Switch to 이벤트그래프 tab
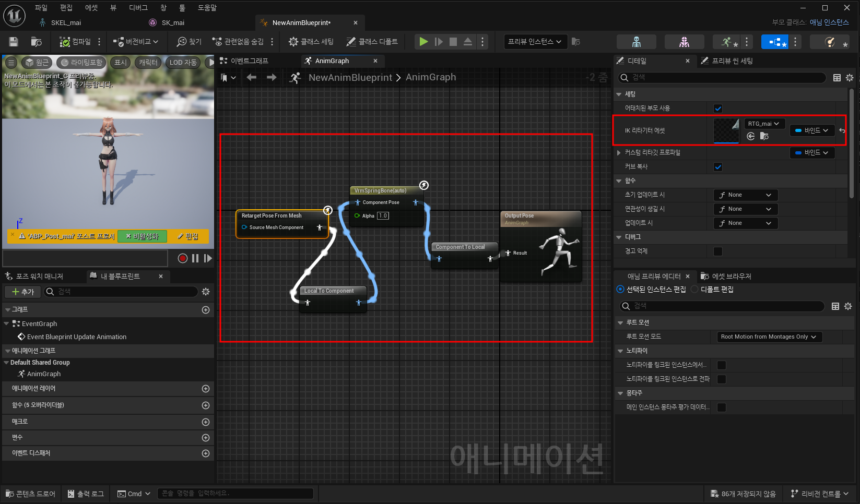This screenshot has width=860, height=504. click(x=244, y=61)
